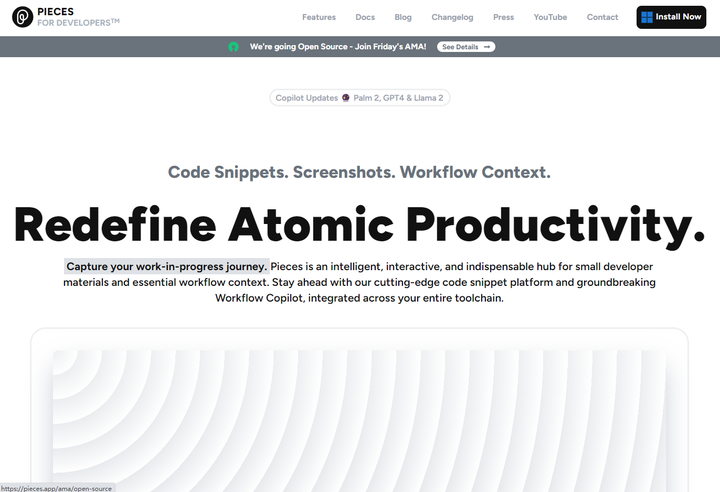Click the "Palm 2, GPT4 & Llama 2" text
The width and height of the screenshot is (720, 492).
(x=398, y=98)
